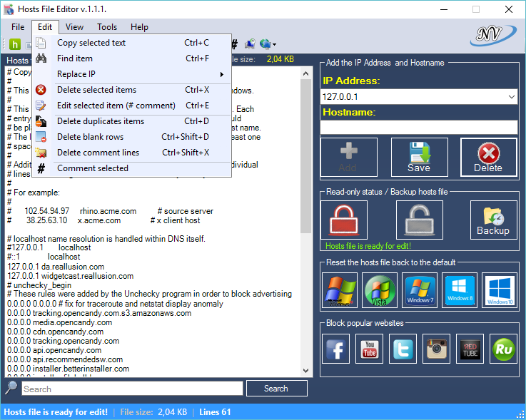
Task: Block YouTube via its icon
Action: point(370,349)
